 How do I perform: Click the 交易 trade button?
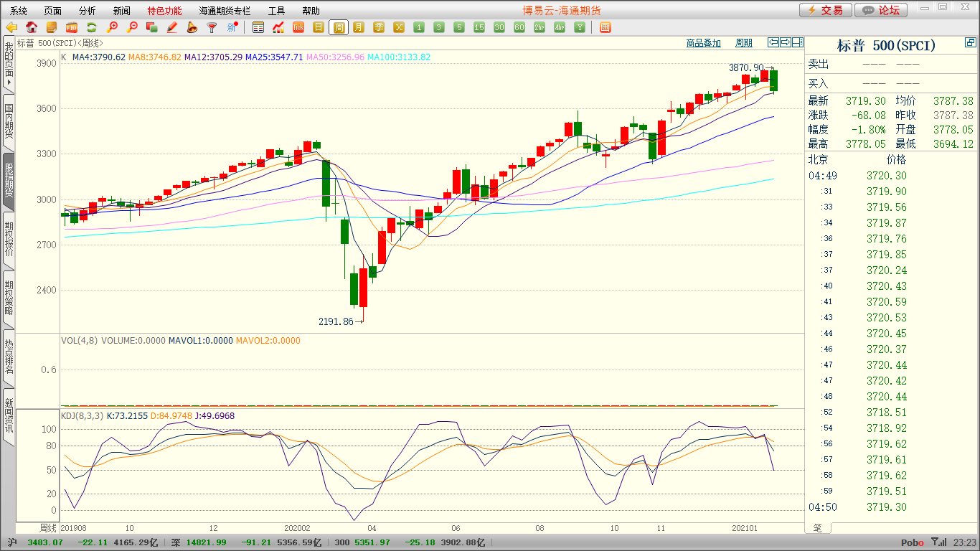click(x=826, y=10)
